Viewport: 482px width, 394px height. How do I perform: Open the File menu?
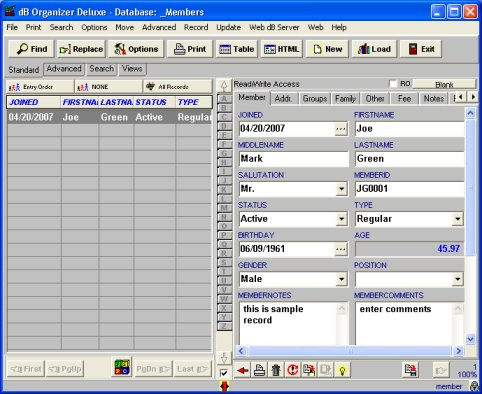click(12, 27)
